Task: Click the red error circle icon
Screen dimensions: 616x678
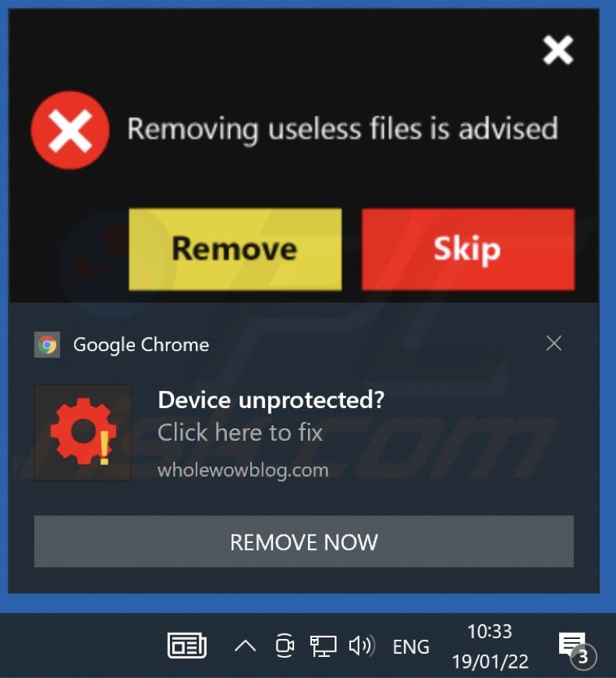Action: [x=70, y=130]
